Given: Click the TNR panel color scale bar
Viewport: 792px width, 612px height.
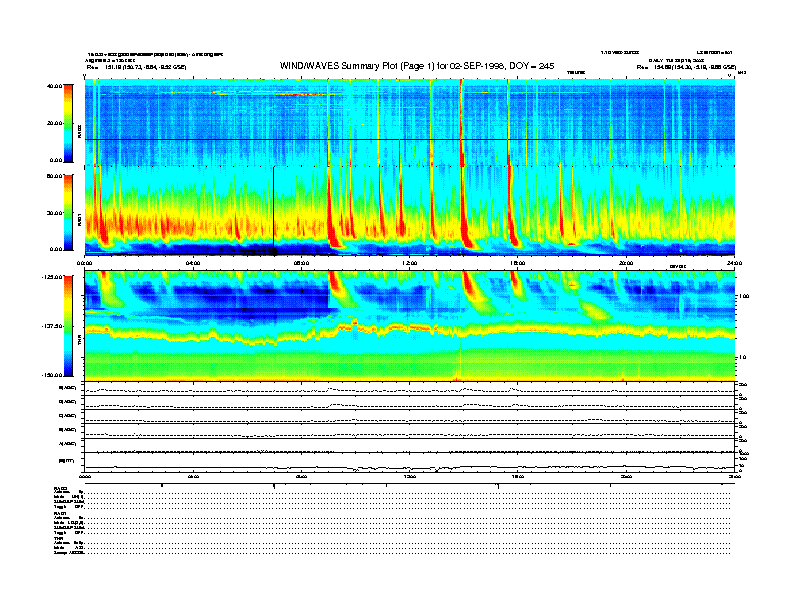Looking at the screenshot, I should (x=68, y=326).
